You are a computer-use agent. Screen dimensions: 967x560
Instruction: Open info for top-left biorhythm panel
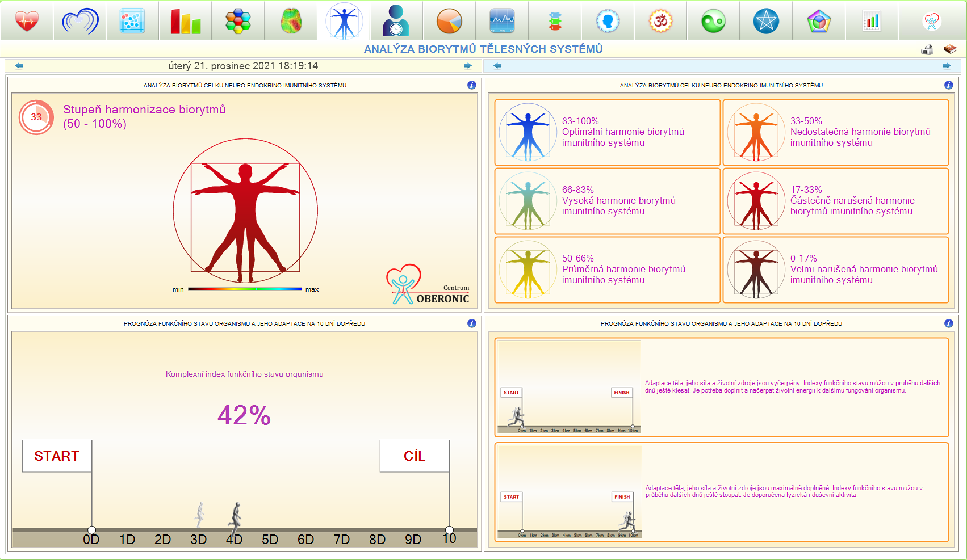coord(472,85)
